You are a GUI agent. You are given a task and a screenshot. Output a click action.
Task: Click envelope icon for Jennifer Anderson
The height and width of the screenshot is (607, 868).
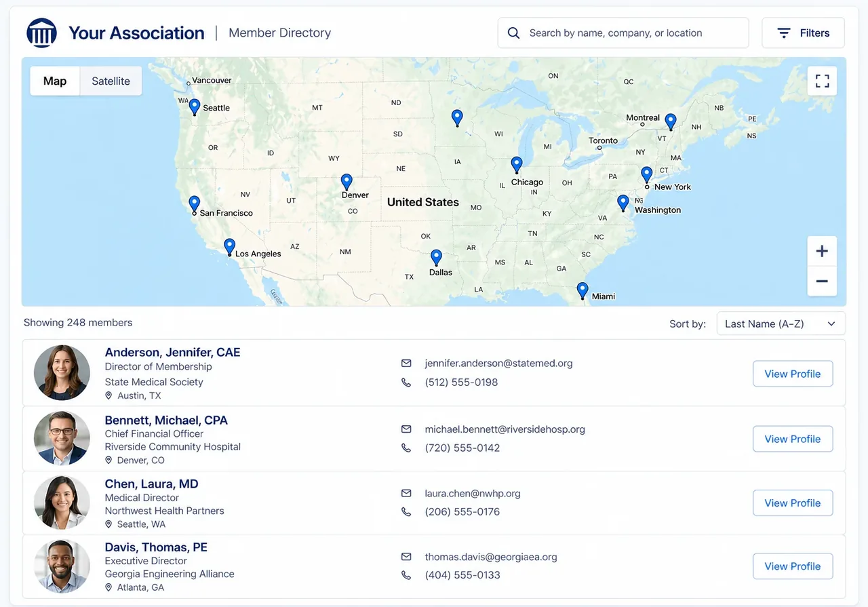click(406, 364)
